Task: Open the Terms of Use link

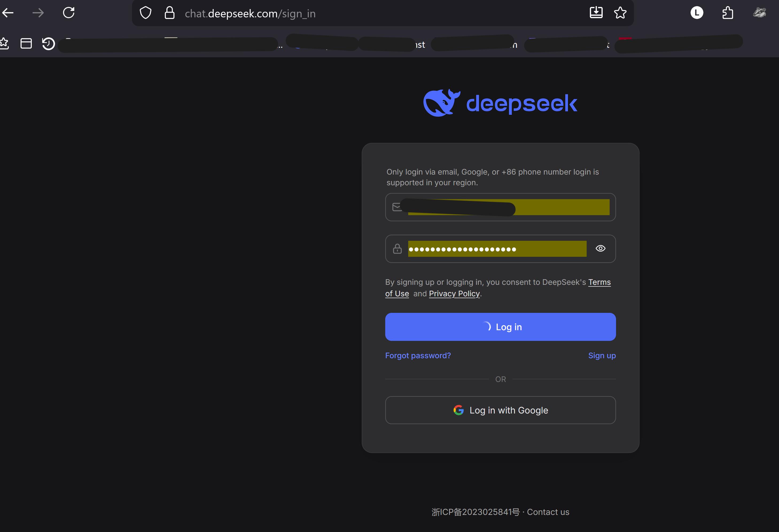Action: pos(599,282)
